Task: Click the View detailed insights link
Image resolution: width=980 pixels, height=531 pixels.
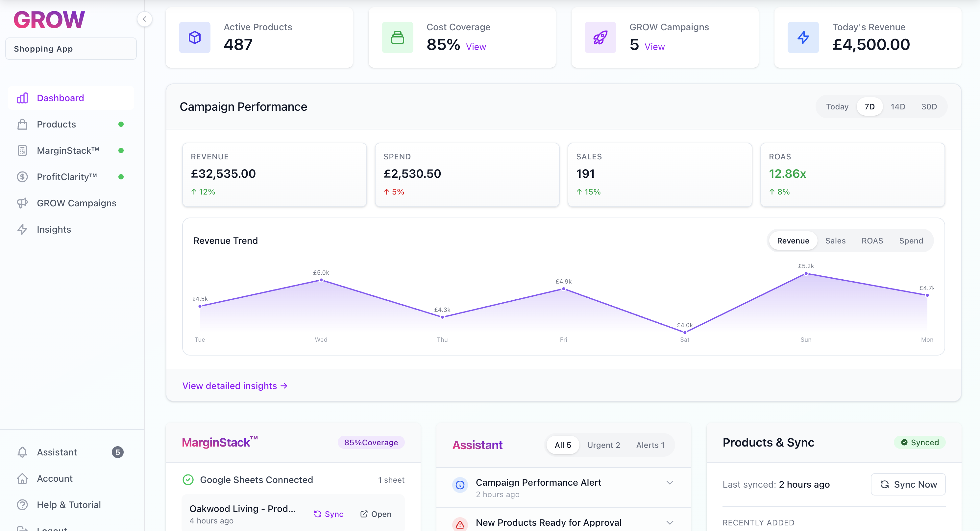Action: coord(234,385)
